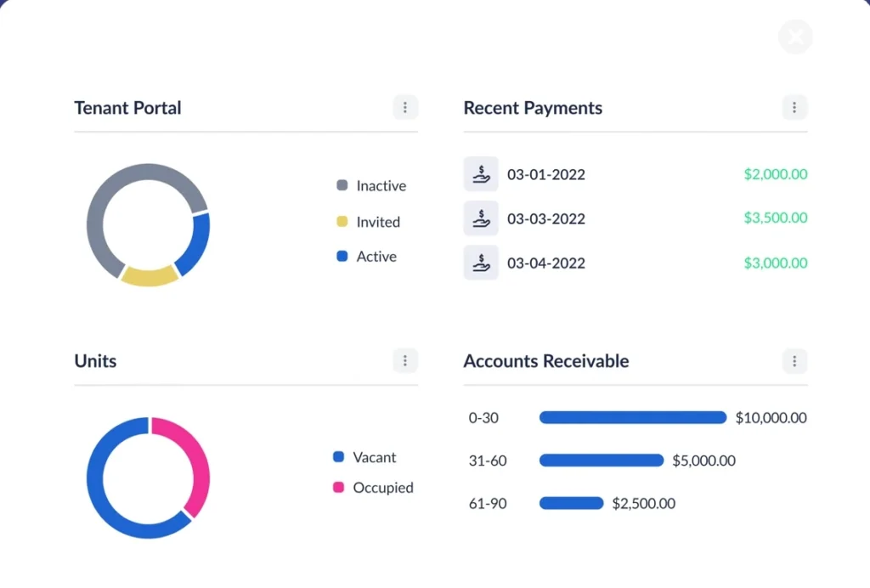Select the $2,000.00 payment amount

(775, 174)
